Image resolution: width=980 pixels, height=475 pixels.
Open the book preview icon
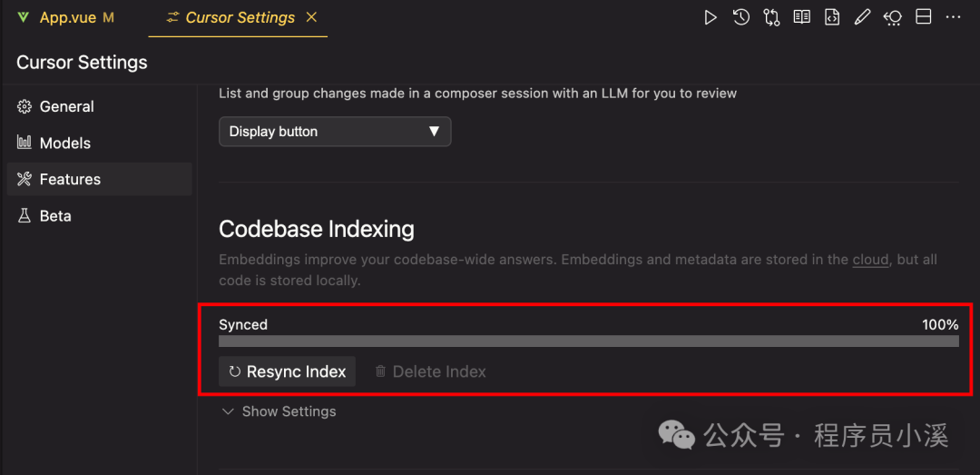tap(801, 17)
